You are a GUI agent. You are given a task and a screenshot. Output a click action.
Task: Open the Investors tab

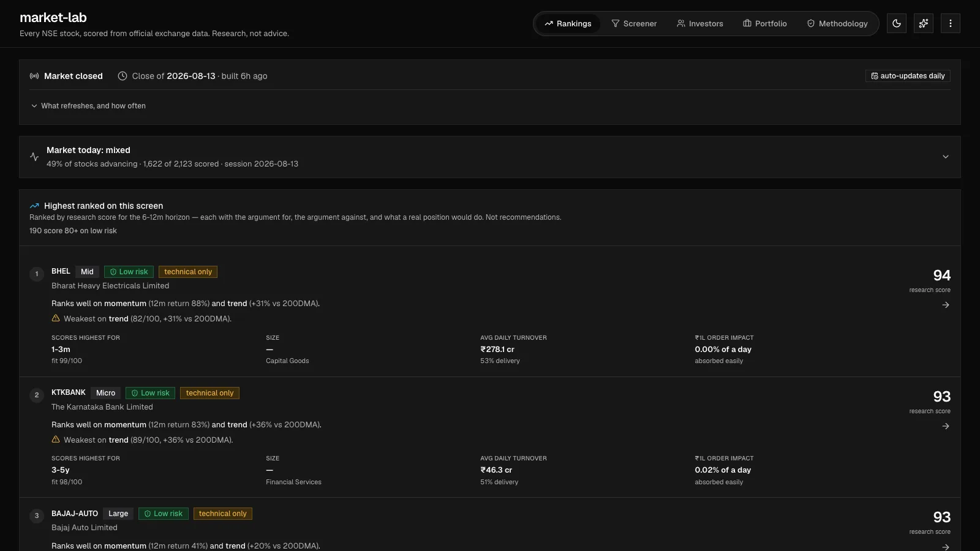click(700, 23)
